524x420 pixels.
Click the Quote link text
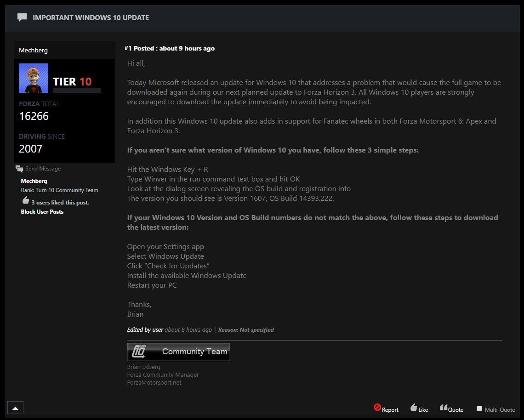[x=456, y=409]
